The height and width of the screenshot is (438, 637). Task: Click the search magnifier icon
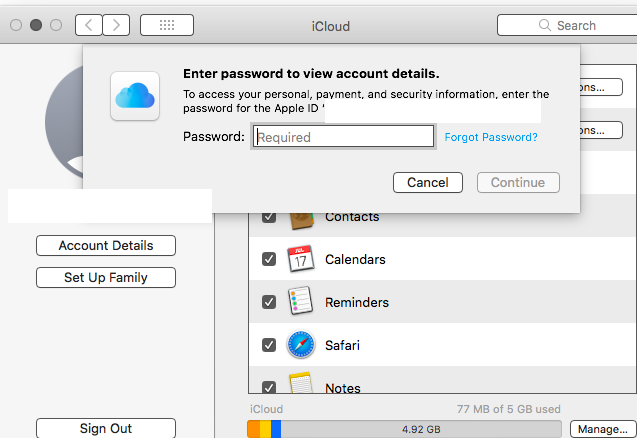544,25
